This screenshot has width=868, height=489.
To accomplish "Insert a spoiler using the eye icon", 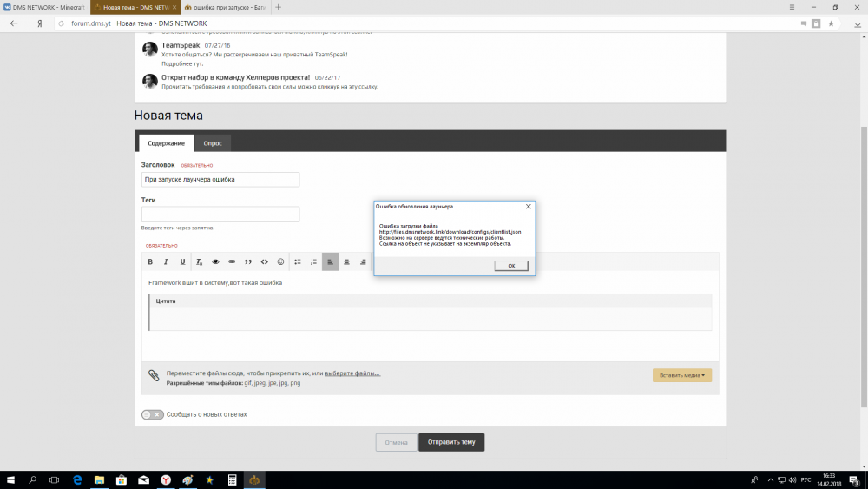I will pos(215,261).
